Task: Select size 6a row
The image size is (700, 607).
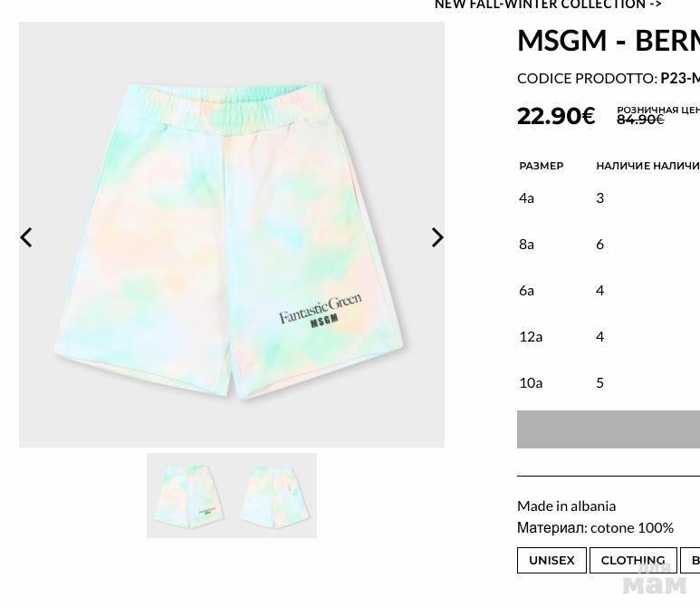Action: [x=609, y=291]
